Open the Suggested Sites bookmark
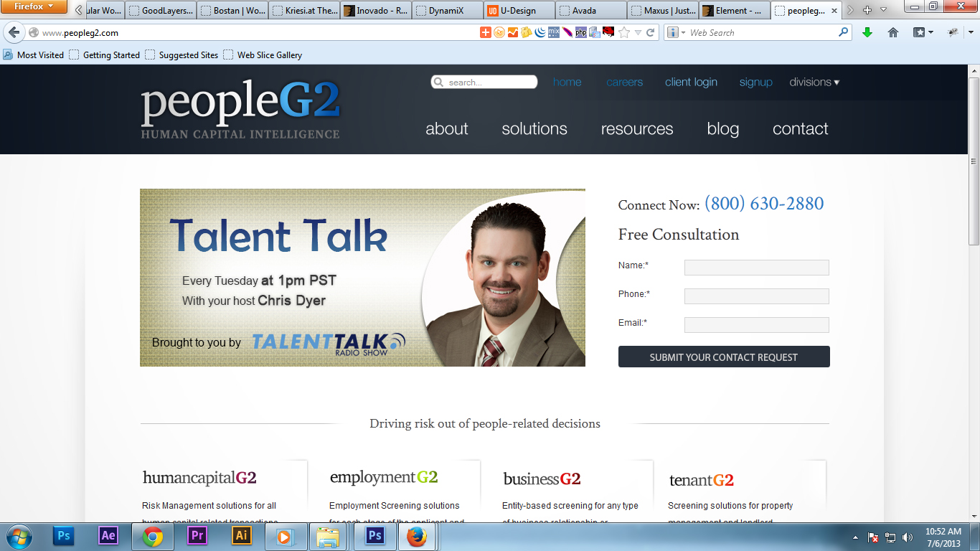980x551 pixels. tap(182, 55)
